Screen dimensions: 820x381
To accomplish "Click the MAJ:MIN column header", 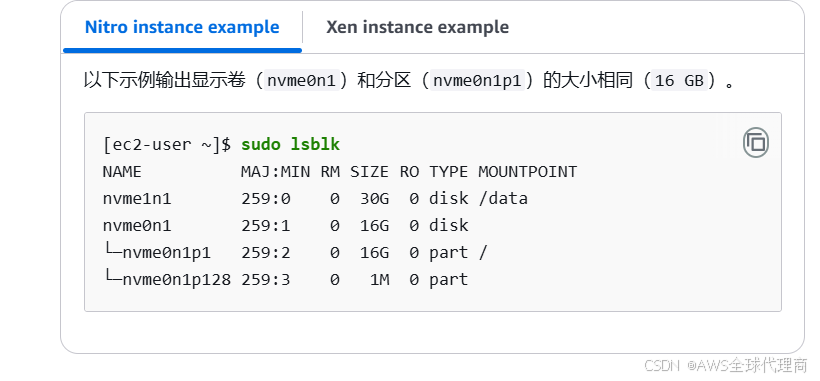I will tap(276, 172).
